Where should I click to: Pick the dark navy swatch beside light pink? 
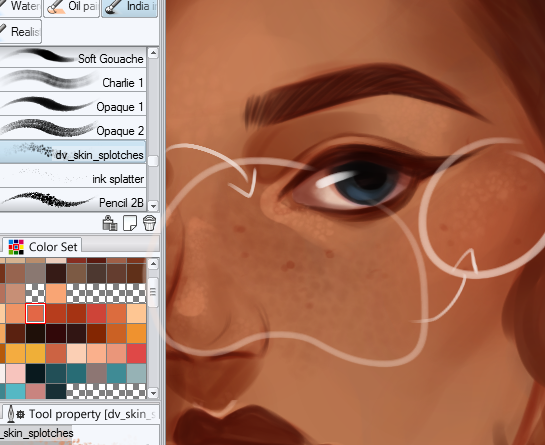tap(35, 373)
